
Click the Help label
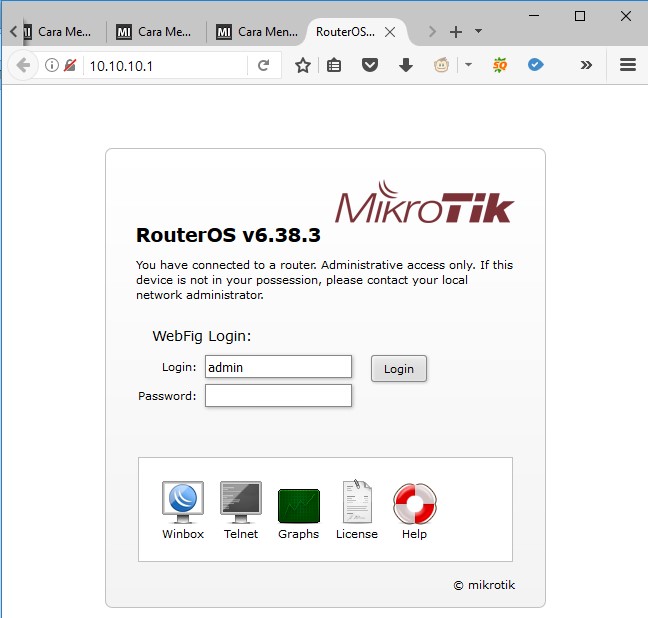click(x=414, y=534)
